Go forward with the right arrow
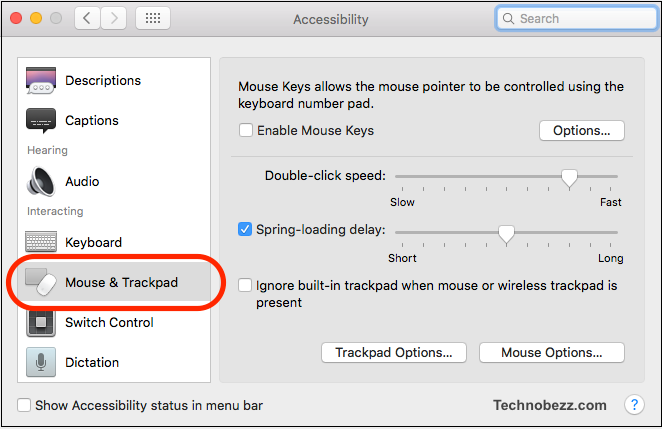 [114, 18]
